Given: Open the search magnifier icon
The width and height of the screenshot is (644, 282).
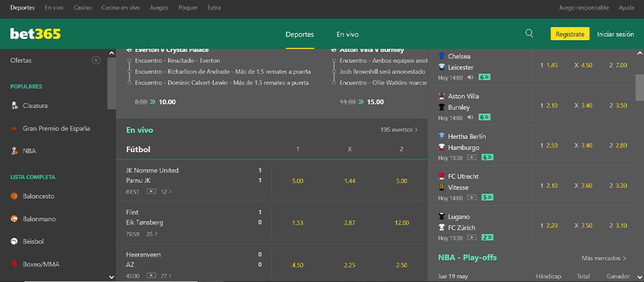Looking at the screenshot, I should coord(529,33).
